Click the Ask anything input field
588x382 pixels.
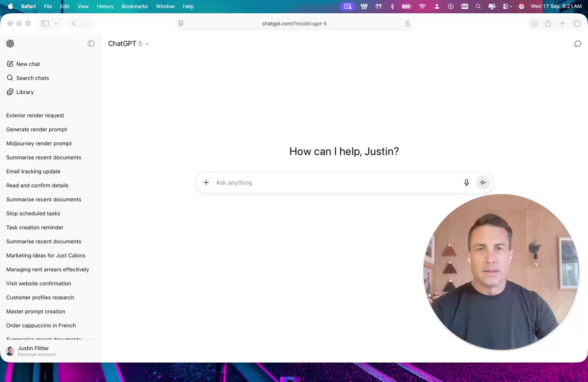point(337,182)
